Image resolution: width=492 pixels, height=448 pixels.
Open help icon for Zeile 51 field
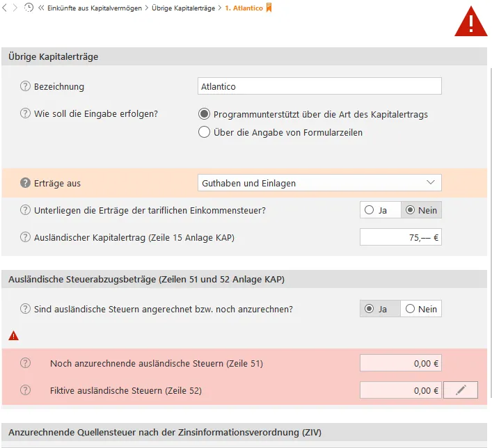pos(26,363)
